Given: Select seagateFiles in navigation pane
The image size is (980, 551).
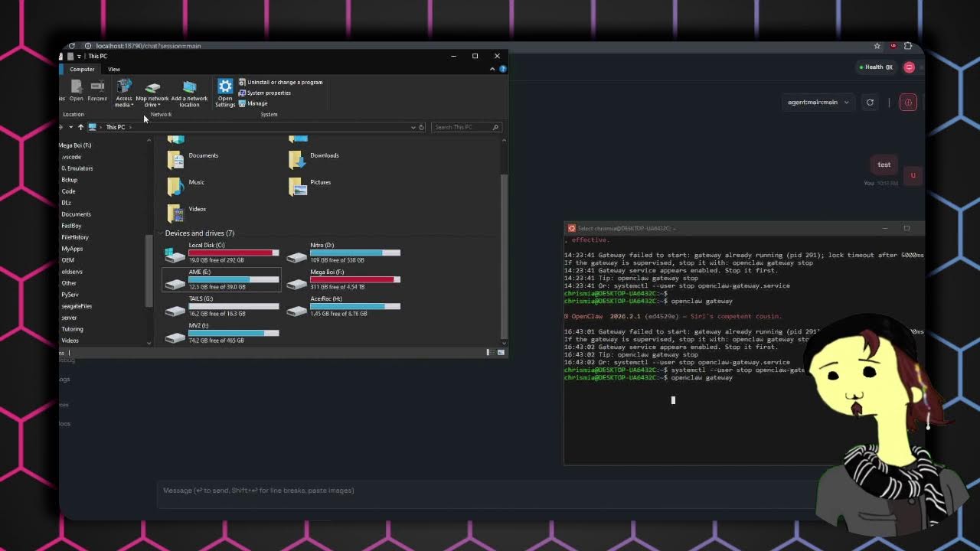Looking at the screenshot, I should coord(77,306).
